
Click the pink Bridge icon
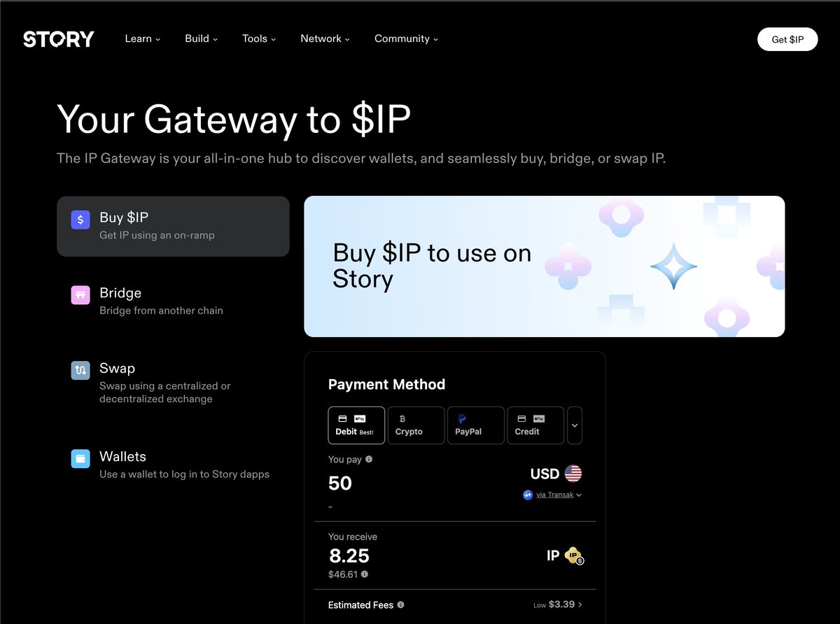tap(80, 295)
